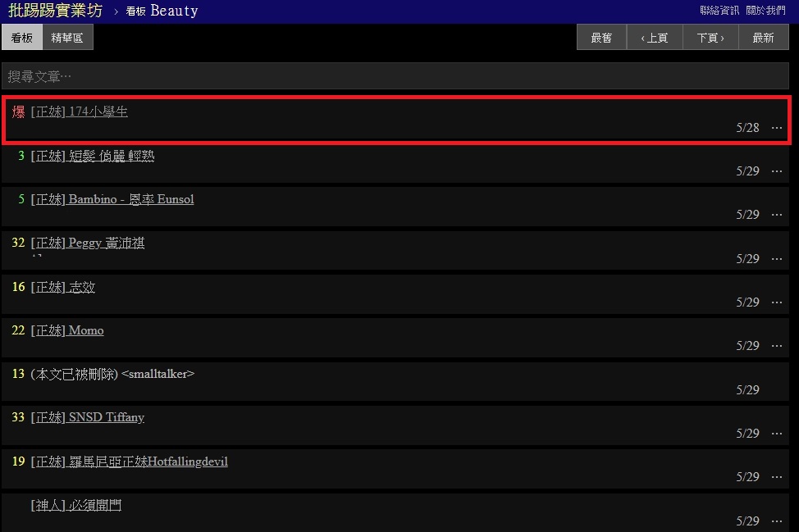Jump to the 最新 newest page
Viewport: 799px width, 532px height.
coord(763,38)
